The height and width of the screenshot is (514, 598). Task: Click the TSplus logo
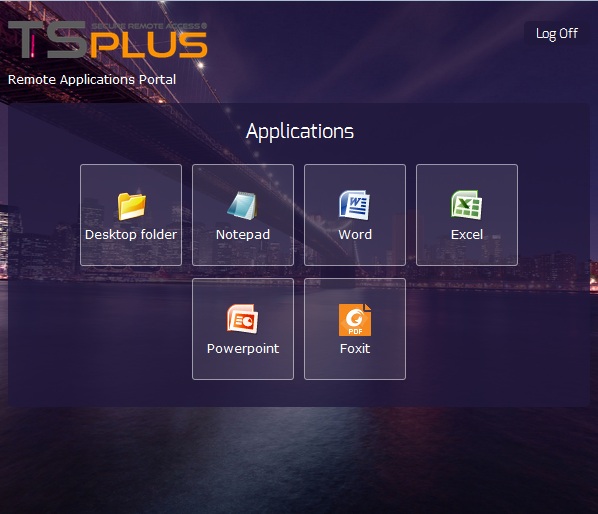108,39
